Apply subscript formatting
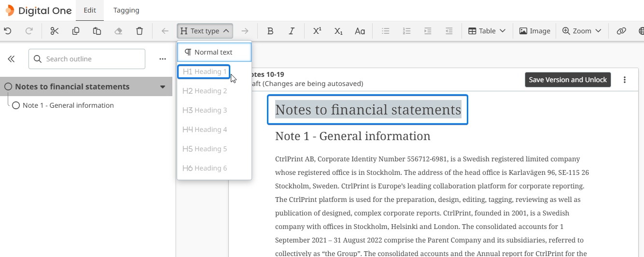This screenshot has height=257, width=644. point(338,31)
